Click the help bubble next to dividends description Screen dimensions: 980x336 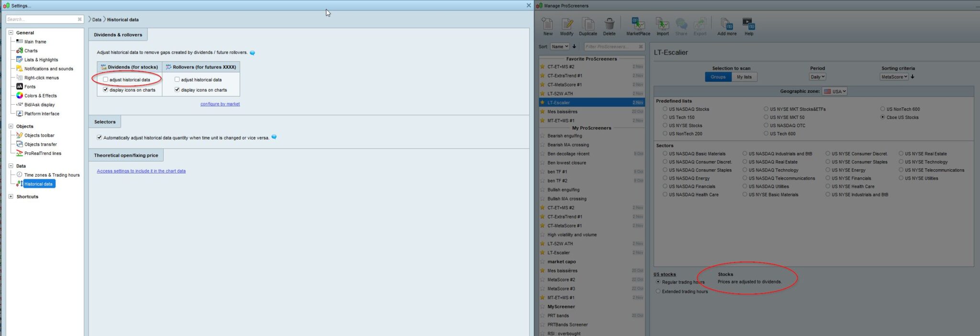(252, 53)
